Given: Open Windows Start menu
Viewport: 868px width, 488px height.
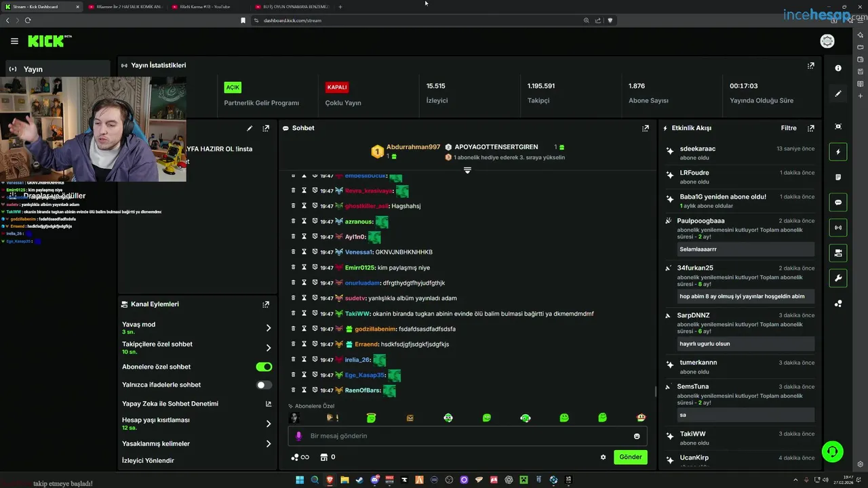Looking at the screenshot, I should pos(300,480).
